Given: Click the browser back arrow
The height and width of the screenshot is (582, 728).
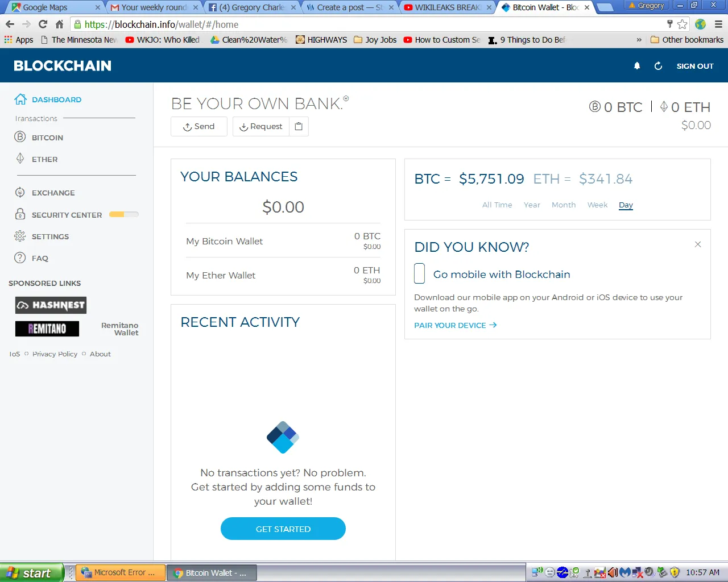Looking at the screenshot, I should (10, 24).
